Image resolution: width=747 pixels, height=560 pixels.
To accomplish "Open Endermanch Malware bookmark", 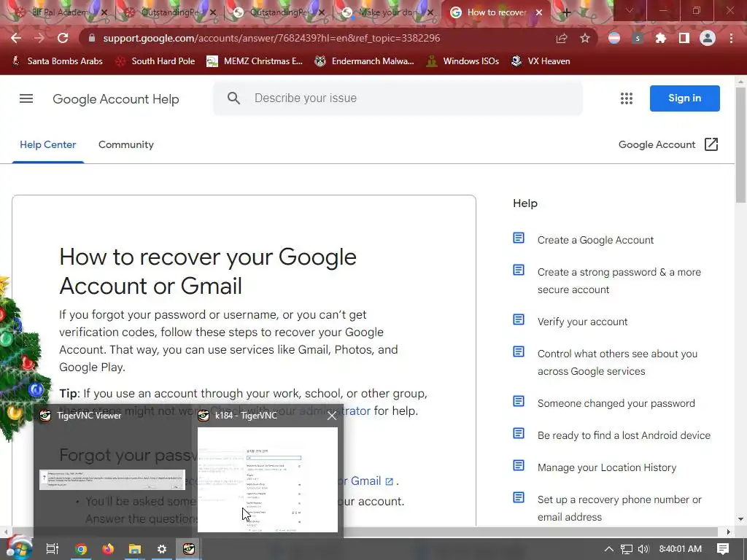I will pos(365,61).
